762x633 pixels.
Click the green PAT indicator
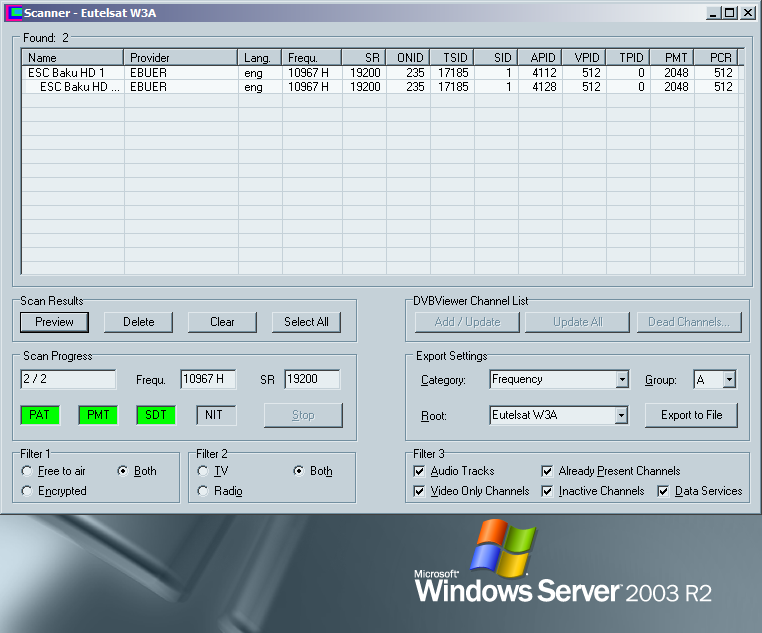click(x=40, y=415)
